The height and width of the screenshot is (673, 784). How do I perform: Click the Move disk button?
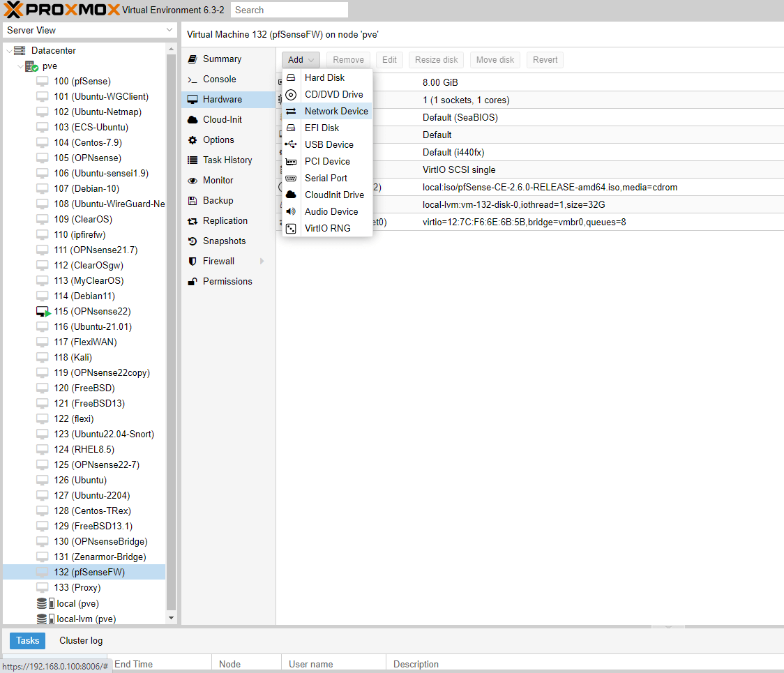(495, 60)
